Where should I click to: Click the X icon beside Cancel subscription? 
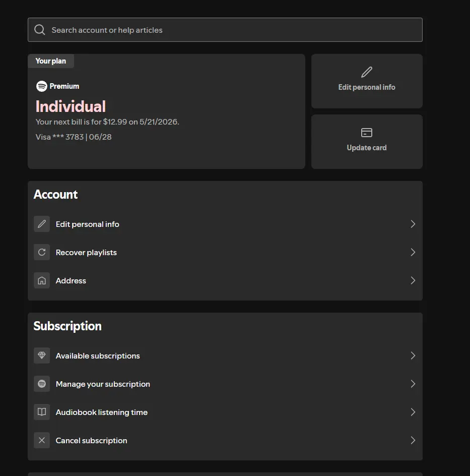[x=42, y=440]
